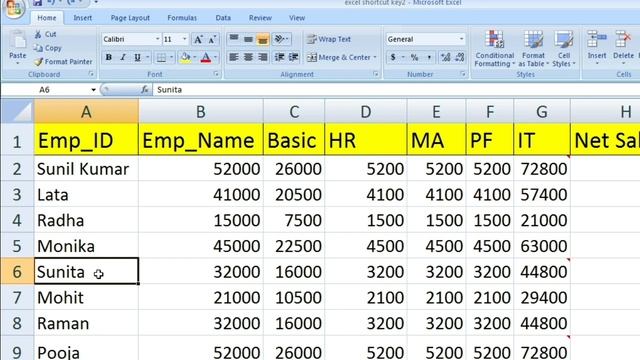This screenshot has height=360, width=640.
Task: Click the Paste clipboard icon
Action: point(18,41)
